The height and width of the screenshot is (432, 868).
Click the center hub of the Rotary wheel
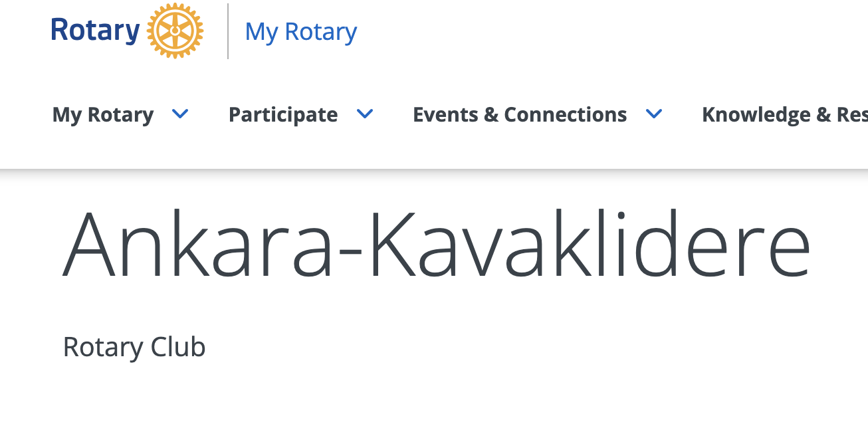pyautogui.click(x=175, y=31)
